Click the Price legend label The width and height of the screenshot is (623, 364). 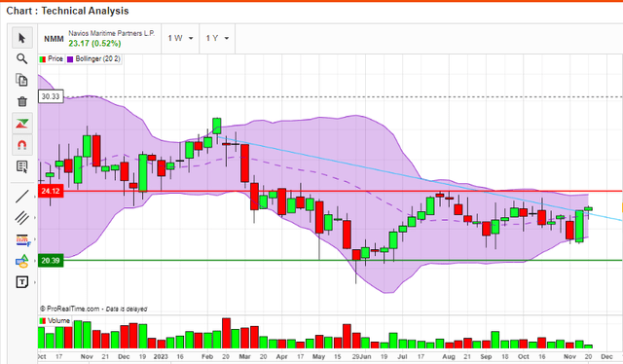[x=55, y=58]
